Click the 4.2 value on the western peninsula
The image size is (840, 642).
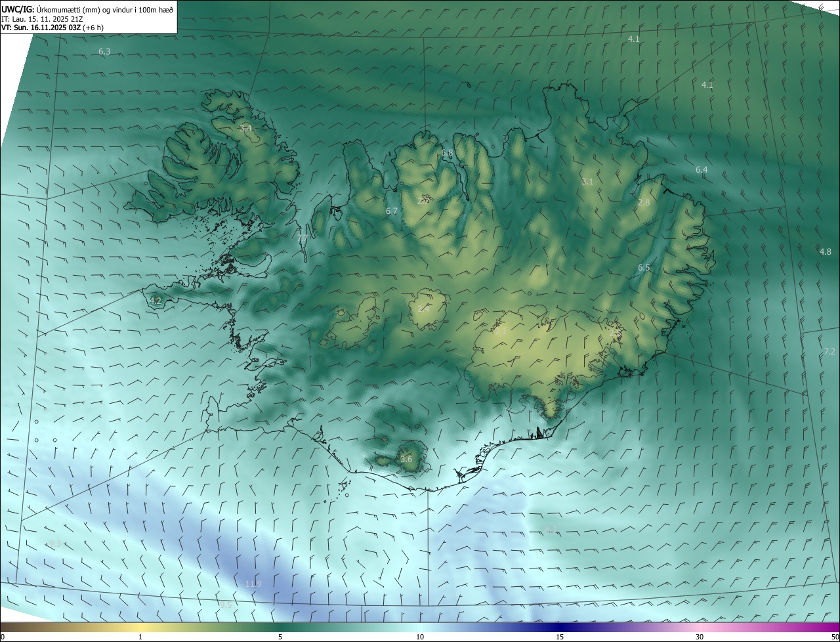coord(156,301)
